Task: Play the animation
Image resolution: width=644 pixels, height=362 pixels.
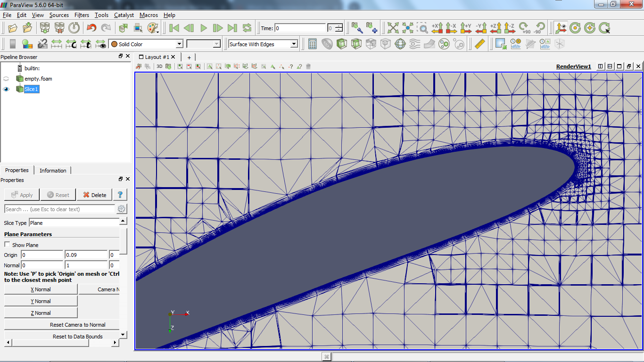Action: 204,28
